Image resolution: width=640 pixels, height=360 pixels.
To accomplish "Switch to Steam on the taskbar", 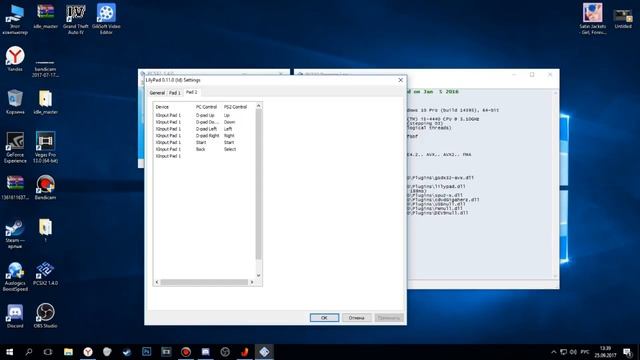I will pyautogui.click(x=127, y=352).
